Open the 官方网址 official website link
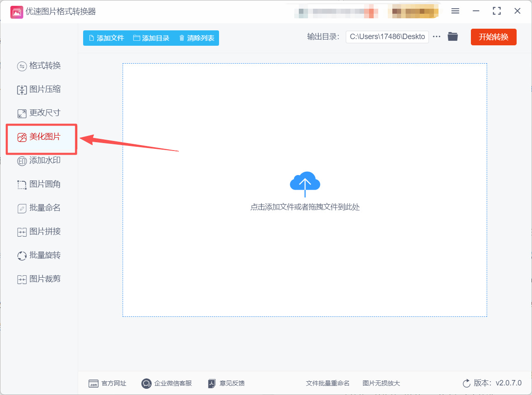The height and width of the screenshot is (395, 532). coord(107,383)
